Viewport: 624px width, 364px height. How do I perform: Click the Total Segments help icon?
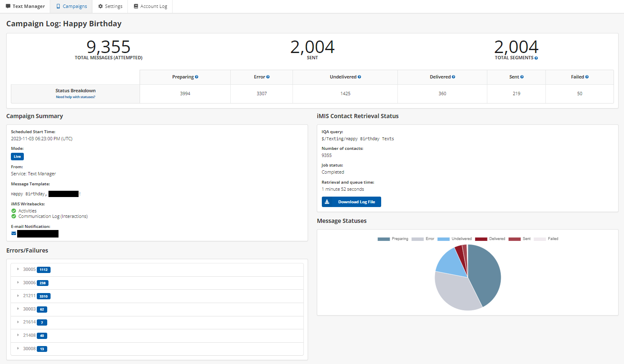tap(536, 58)
